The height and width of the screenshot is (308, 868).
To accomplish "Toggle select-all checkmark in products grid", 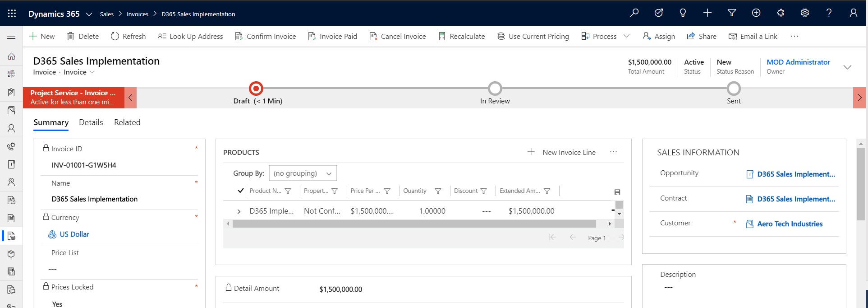I will (x=241, y=191).
